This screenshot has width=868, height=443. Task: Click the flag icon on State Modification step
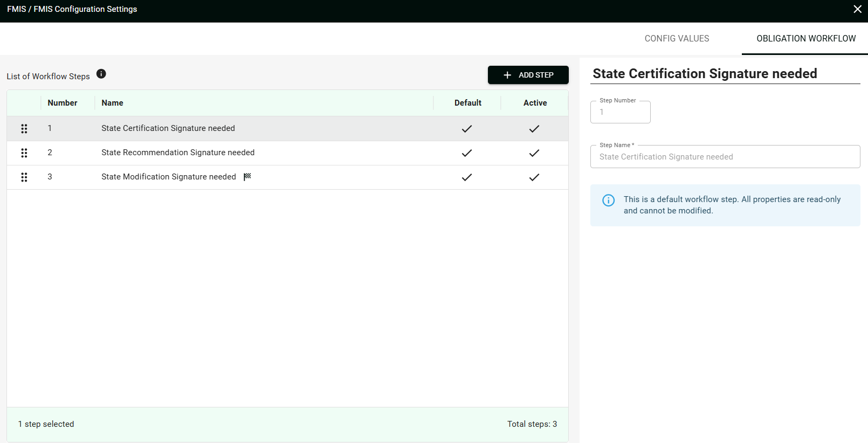(x=247, y=177)
